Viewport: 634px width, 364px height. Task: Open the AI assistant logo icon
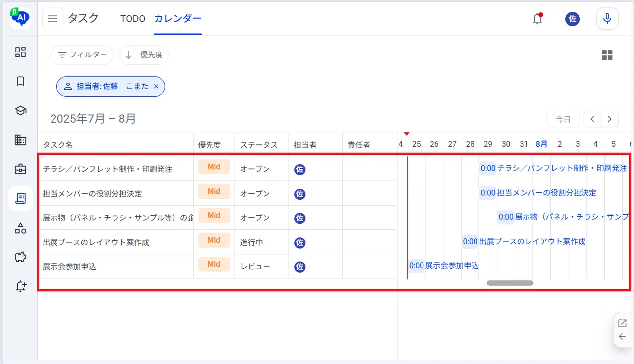pos(21,18)
